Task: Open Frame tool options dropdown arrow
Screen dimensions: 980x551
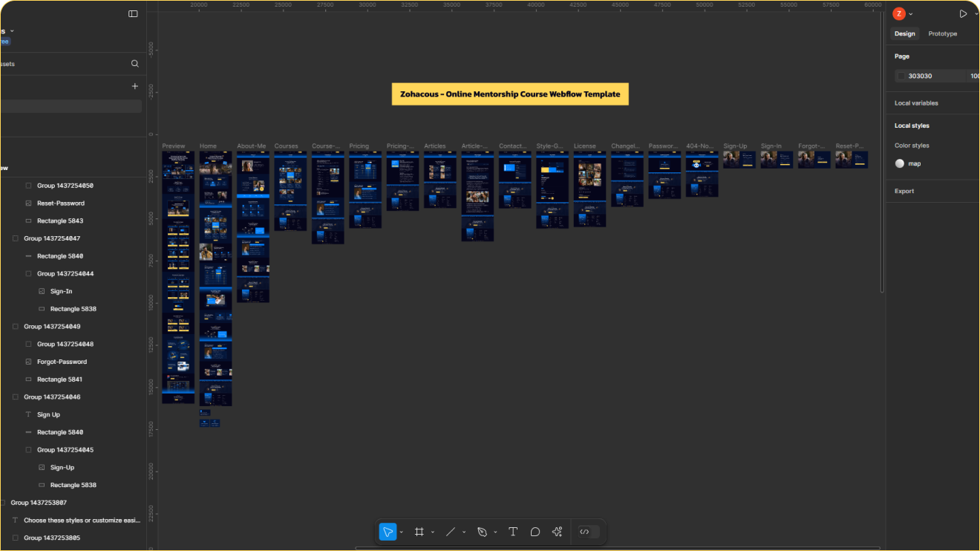Action: pyautogui.click(x=433, y=532)
